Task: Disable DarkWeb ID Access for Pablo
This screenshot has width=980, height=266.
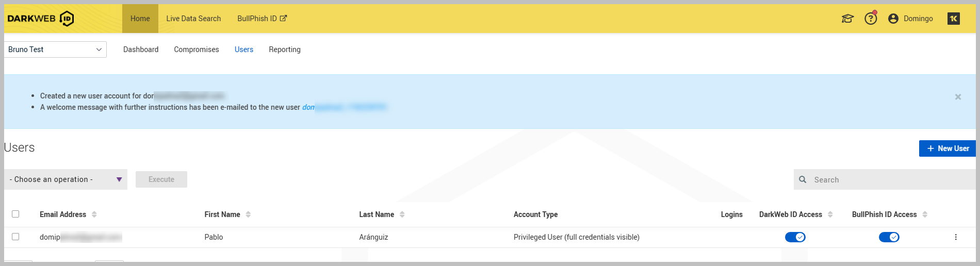Action: 795,237
